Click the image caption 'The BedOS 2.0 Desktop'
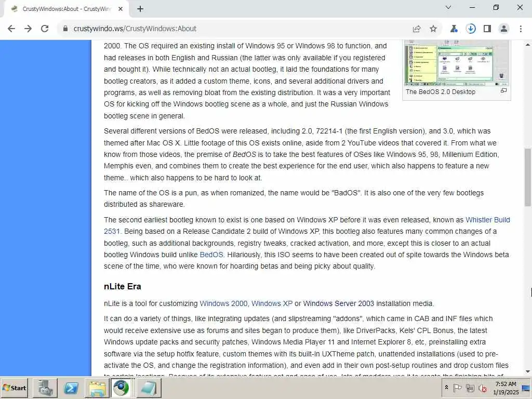This screenshot has width=532, height=399. click(x=441, y=92)
